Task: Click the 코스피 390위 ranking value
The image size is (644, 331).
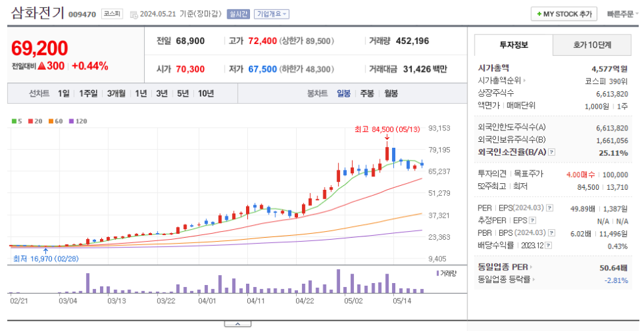Action: [x=607, y=81]
